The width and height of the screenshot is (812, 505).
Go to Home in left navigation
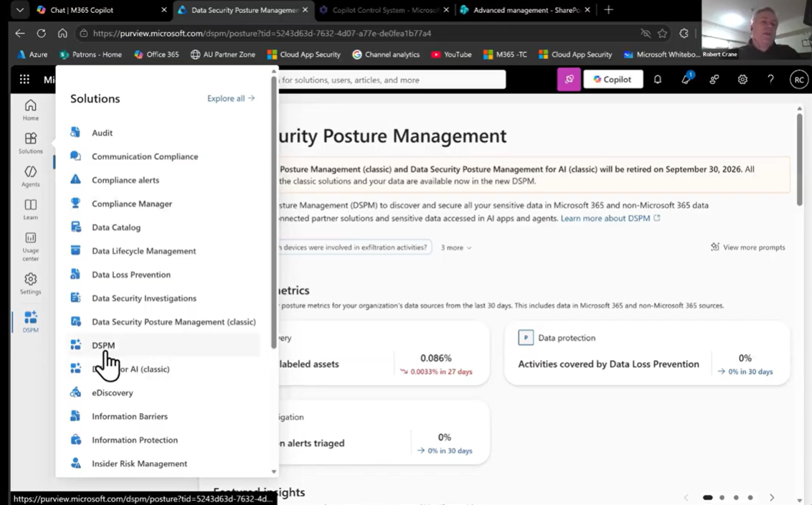[x=31, y=110]
